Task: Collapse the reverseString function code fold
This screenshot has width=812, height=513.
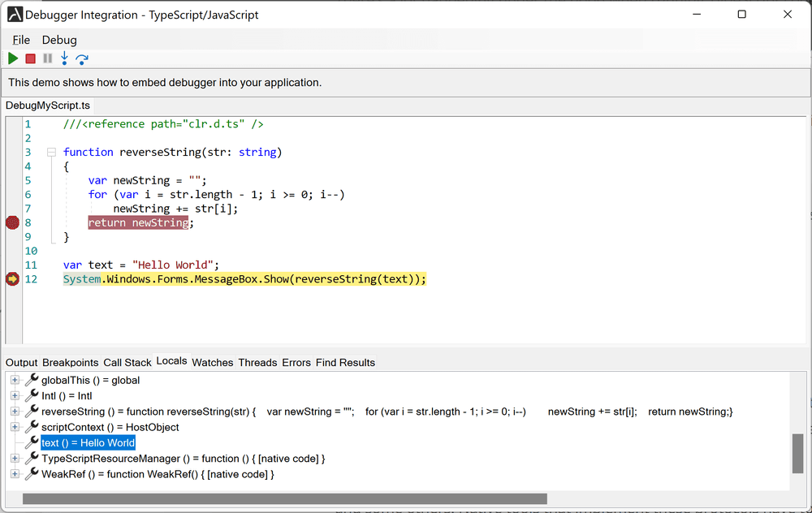Action: click(x=51, y=152)
